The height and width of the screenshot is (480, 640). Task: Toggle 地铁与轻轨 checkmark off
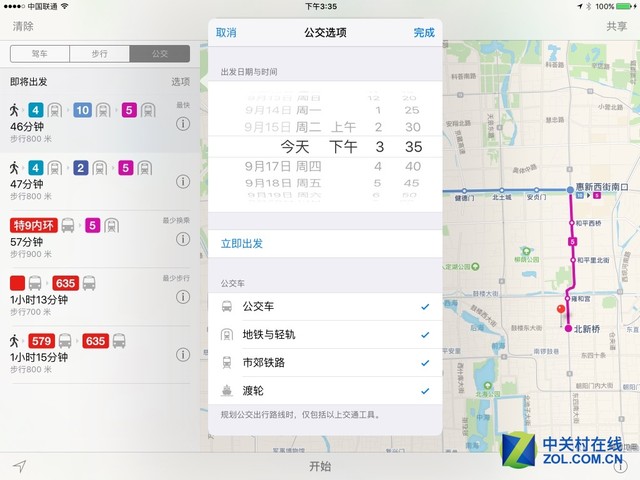tap(425, 335)
